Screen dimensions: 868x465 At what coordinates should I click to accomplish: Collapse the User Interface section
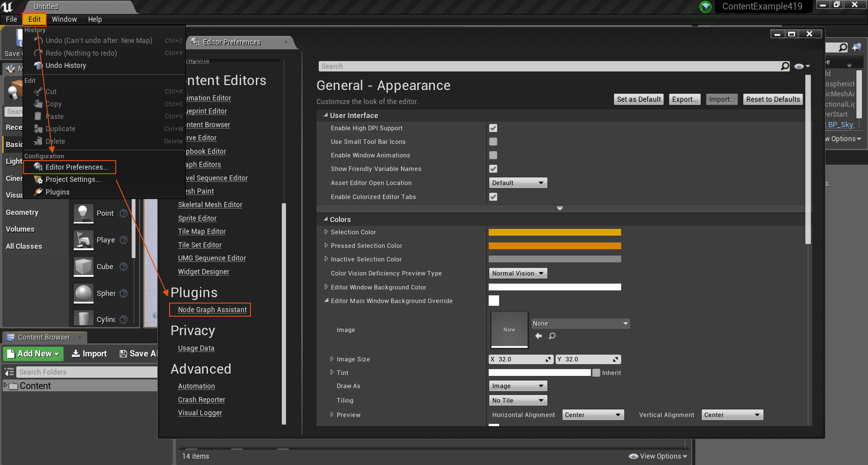[326, 115]
